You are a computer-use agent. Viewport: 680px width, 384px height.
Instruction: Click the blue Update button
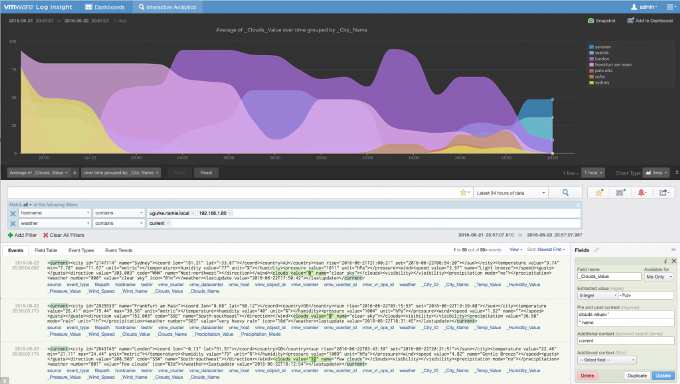point(663,376)
